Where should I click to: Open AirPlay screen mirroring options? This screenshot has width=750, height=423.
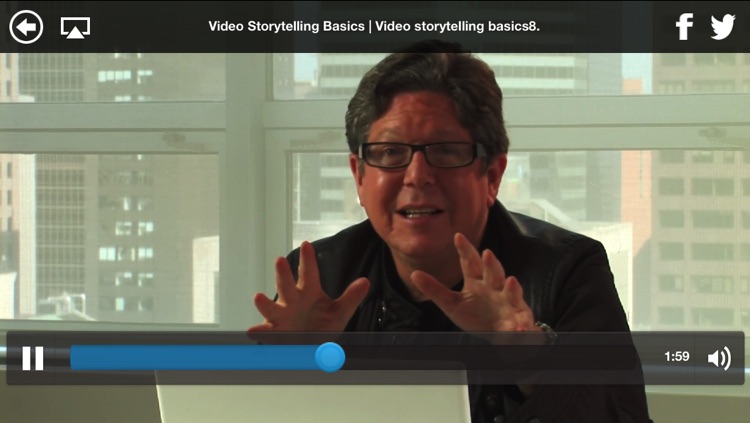[75, 27]
